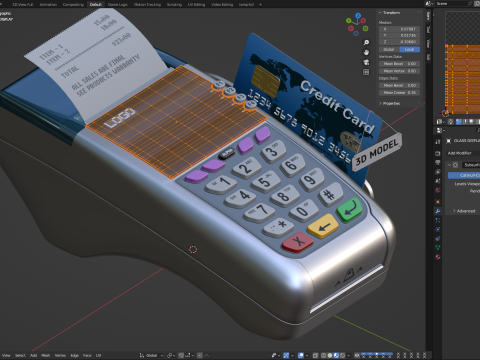Open the Tool tab in the sidebar

coord(428,30)
